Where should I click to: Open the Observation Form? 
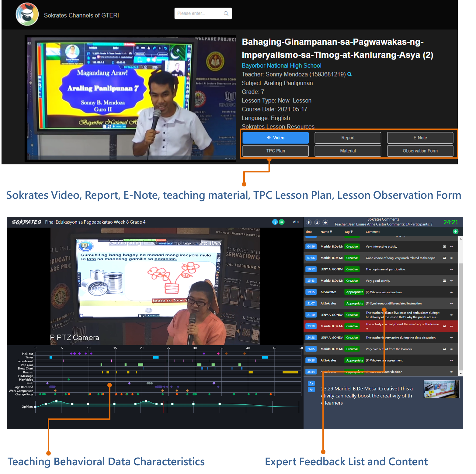420,151
